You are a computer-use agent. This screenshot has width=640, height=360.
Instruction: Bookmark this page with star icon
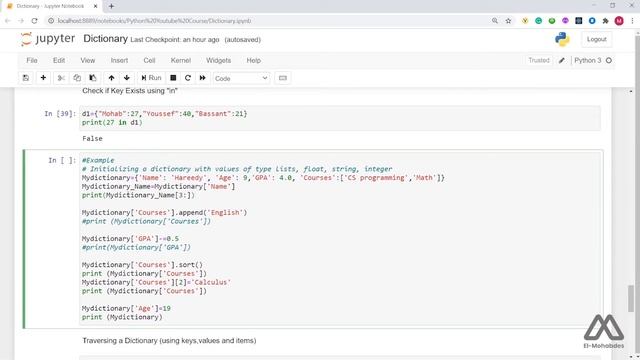508,21
